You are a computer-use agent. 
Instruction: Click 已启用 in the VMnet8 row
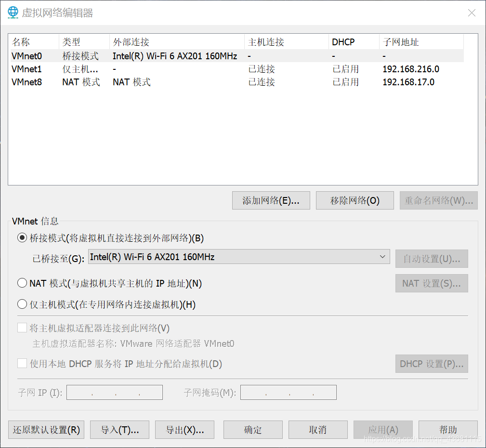coord(345,82)
